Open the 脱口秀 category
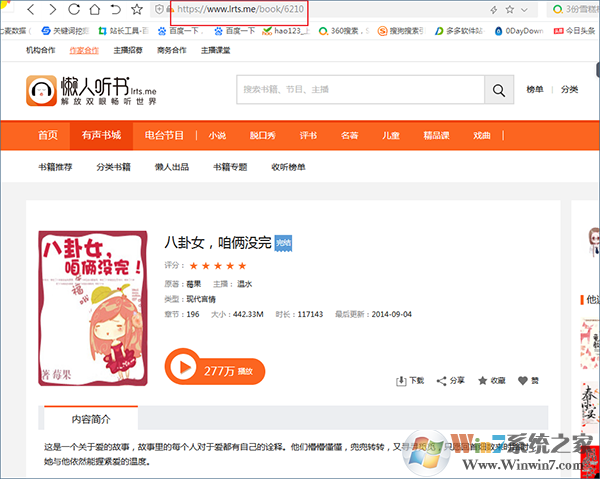Screen dimensions: 600x479 [x=263, y=135]
